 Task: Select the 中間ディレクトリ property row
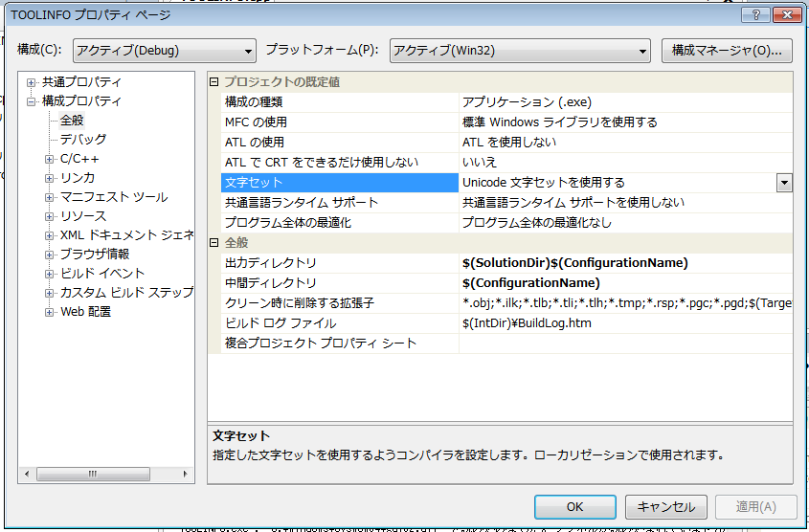point(340,283)
